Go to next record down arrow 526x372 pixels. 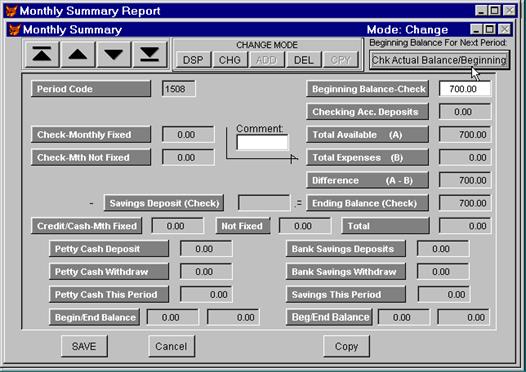[x=113, y=54]
